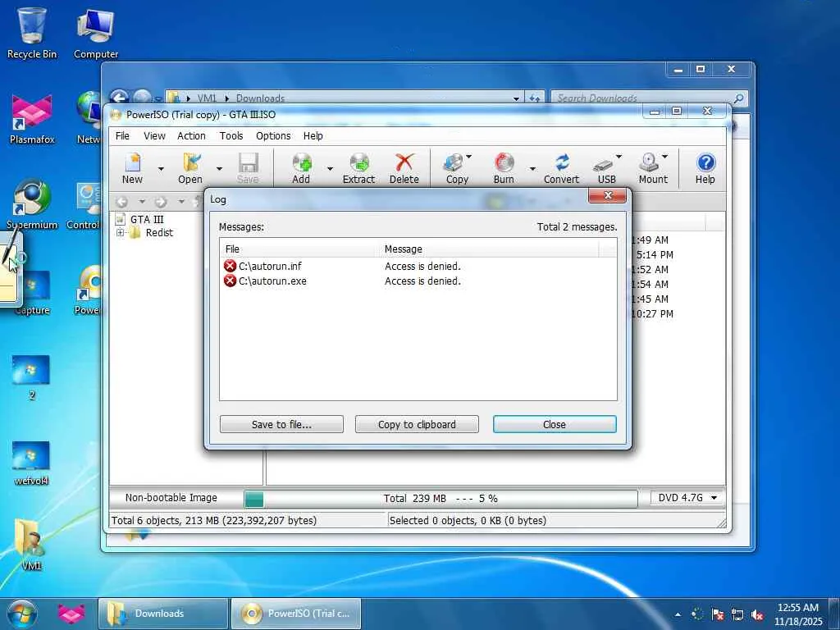Open the Burn button dropdown arrow
Viewport: 840px width, 630px height.
(x=532, y=169)
